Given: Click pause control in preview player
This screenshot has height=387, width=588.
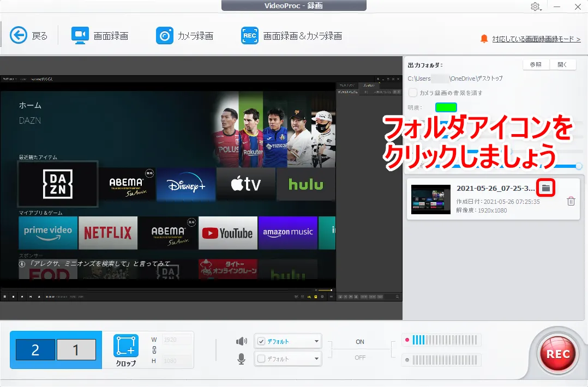Looking at the screenshot, I should pyautogui.click(x=5, y=297).
